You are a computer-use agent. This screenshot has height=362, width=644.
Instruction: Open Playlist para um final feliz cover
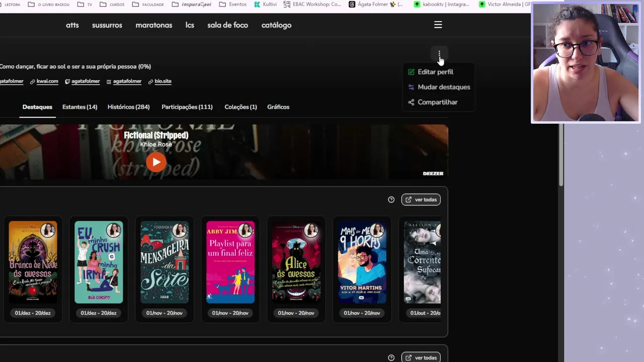click(230, 262)
